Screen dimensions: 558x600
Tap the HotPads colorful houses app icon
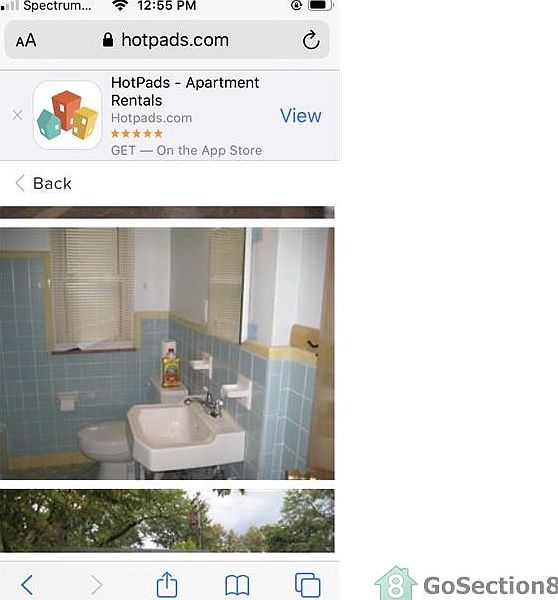click(x=67, y=115)
